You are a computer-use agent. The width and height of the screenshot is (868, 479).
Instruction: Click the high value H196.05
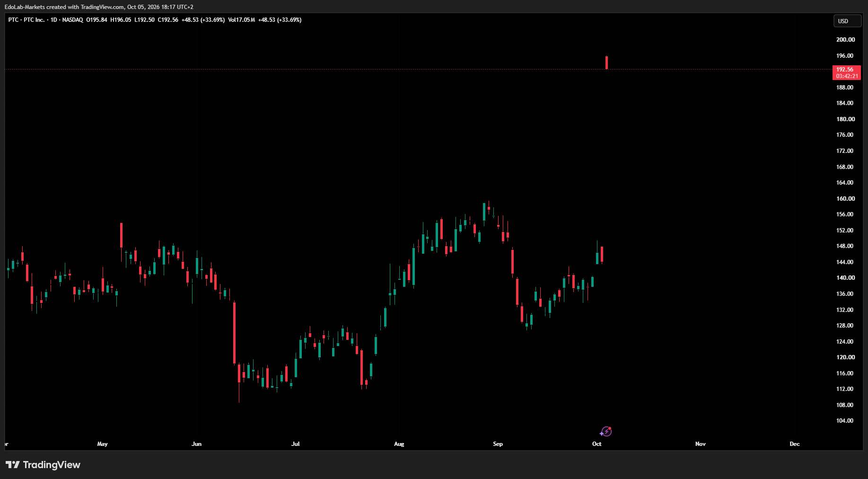(x=121, y=20)
